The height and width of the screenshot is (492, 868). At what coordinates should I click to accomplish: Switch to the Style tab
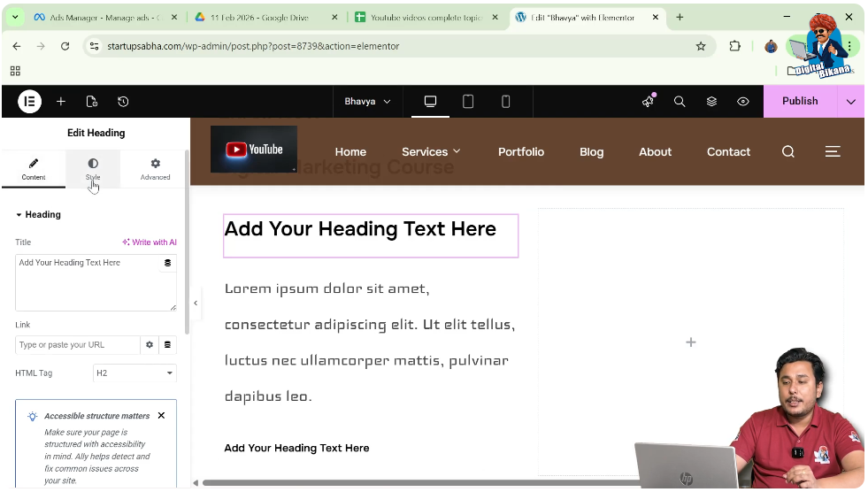[x=93, y=169]
